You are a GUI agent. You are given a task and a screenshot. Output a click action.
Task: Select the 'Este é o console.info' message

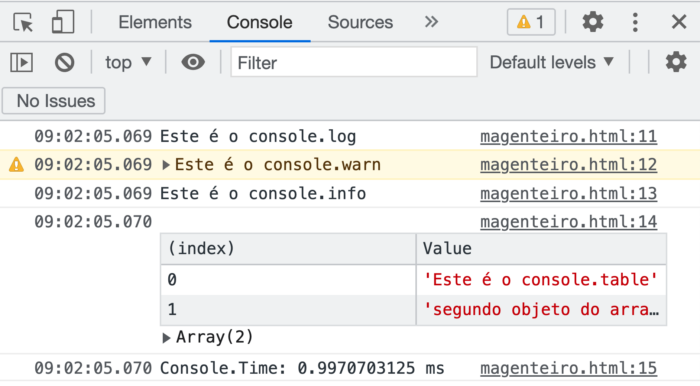pyautogui.click(x=263, y=193)
